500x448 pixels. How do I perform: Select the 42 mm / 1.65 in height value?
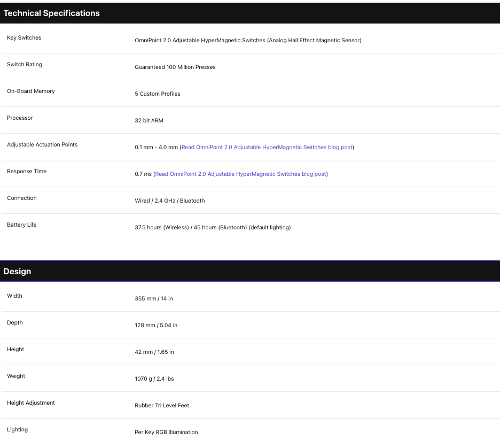[154, 352]
